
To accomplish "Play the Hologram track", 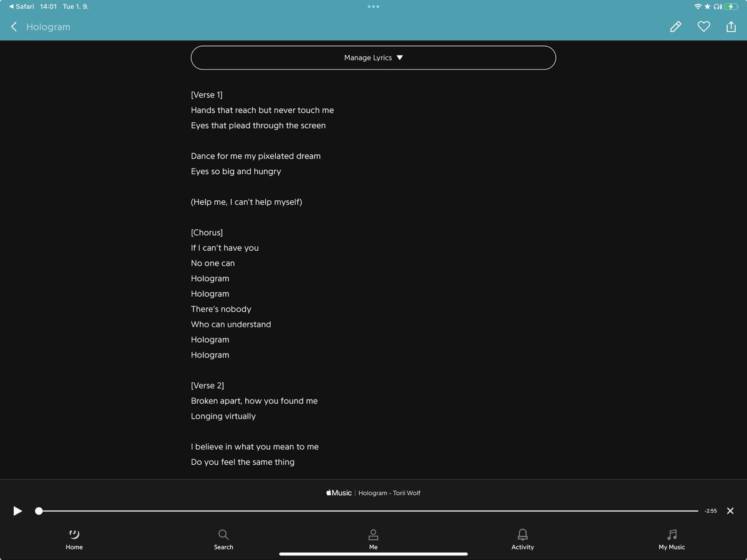I will (x=17, y=511).
